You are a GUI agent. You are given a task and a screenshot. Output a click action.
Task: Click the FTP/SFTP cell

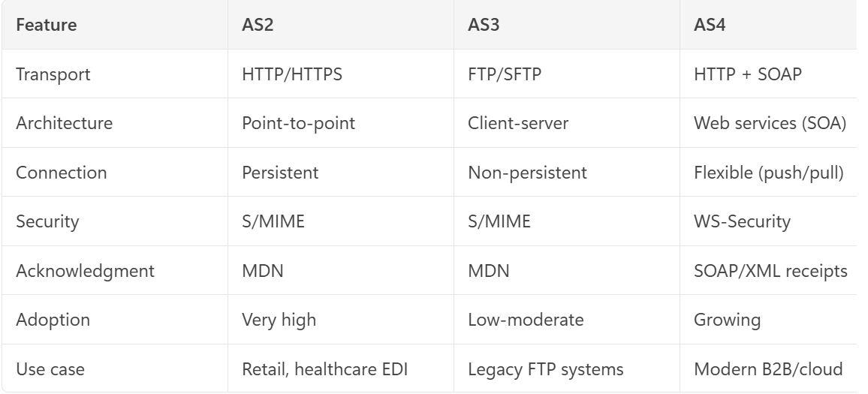click(505, 74)
